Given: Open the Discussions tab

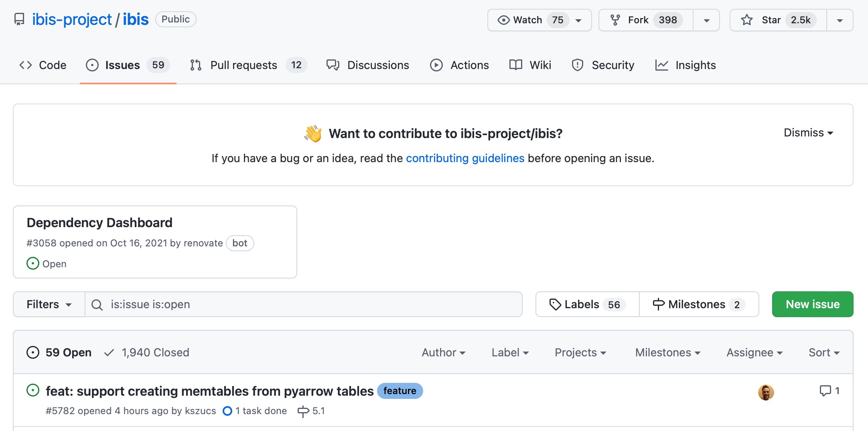Looking at the screenshot, I should click(x=367, y=65).
